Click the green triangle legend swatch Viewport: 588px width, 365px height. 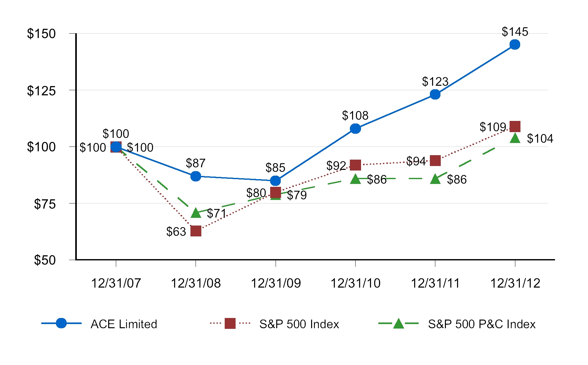click(x=398, y=324)
